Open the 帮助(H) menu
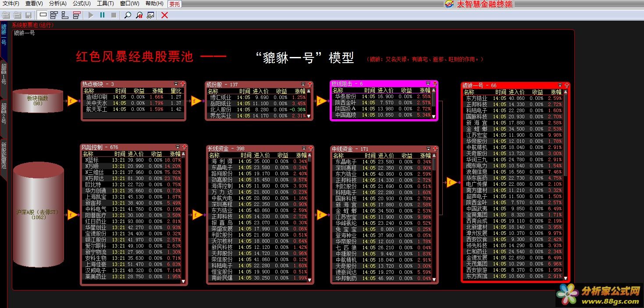This screenshot has height=308, width=644. pyautogui.click(x=154, y=4)
